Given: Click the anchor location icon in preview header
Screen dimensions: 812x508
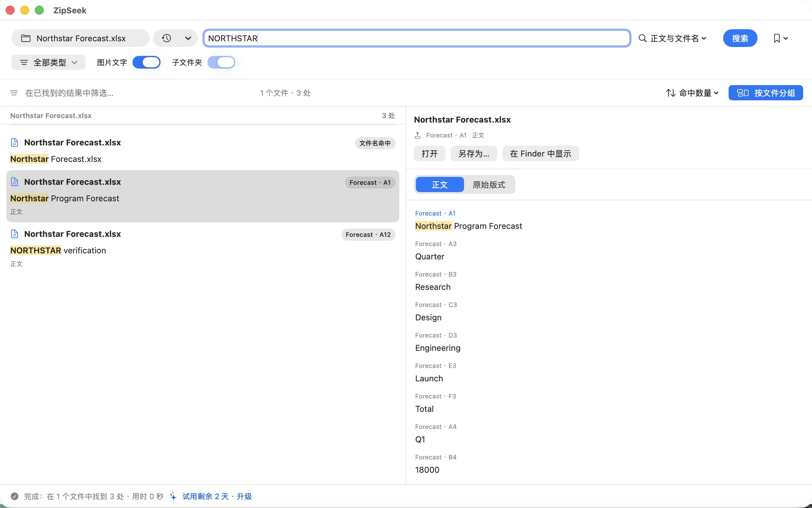Looking at the screenshot, I should click(x=417, y=135).
